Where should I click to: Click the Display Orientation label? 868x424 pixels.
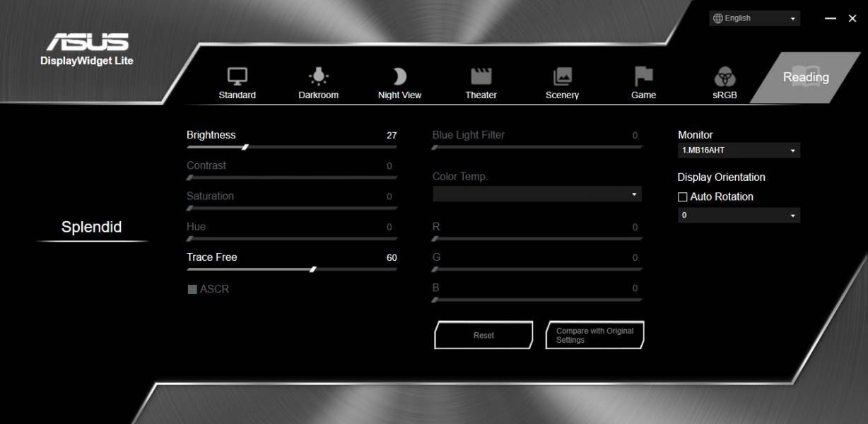point(722,177)
